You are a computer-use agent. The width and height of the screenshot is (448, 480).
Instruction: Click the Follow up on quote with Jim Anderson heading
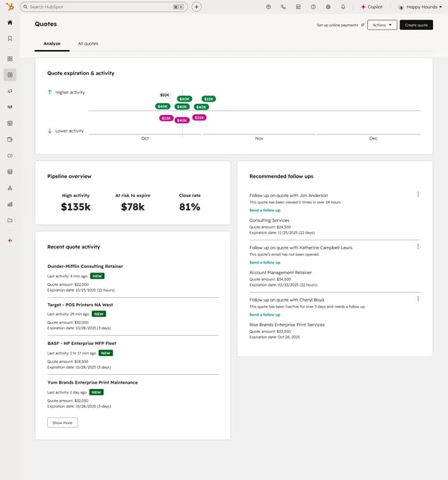(x=288, y=196)
